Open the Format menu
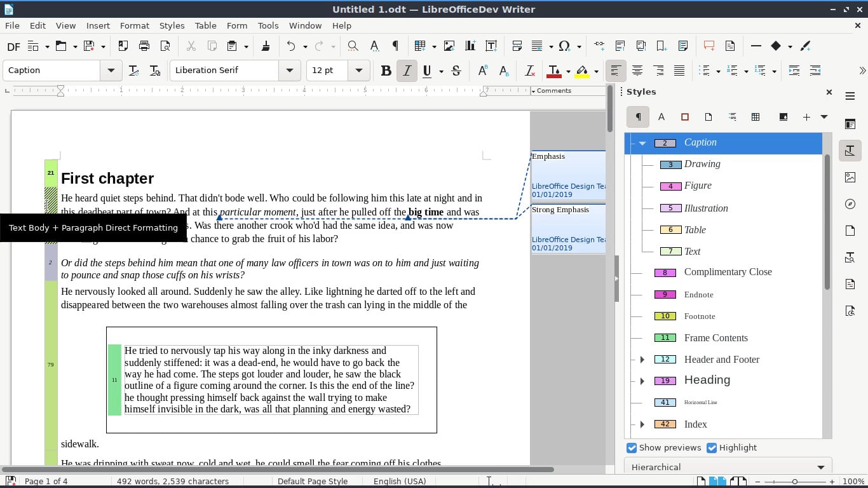Screen dimensions: 868x488 134,25
